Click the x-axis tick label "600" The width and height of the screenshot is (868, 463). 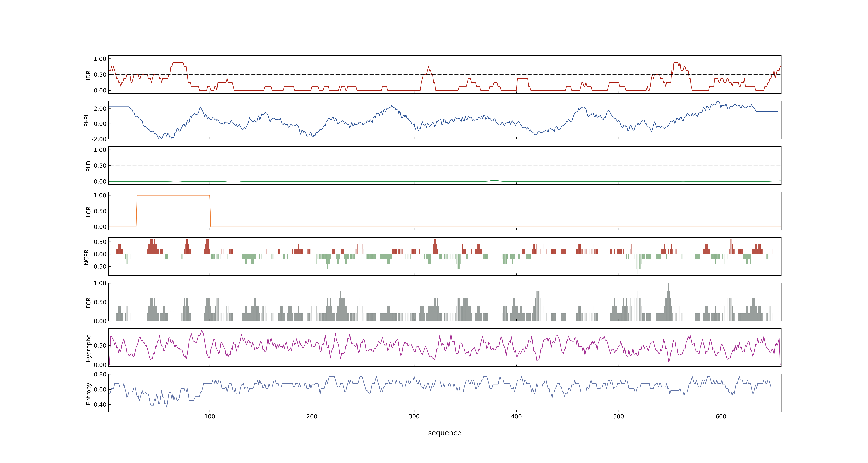point(721,416)
